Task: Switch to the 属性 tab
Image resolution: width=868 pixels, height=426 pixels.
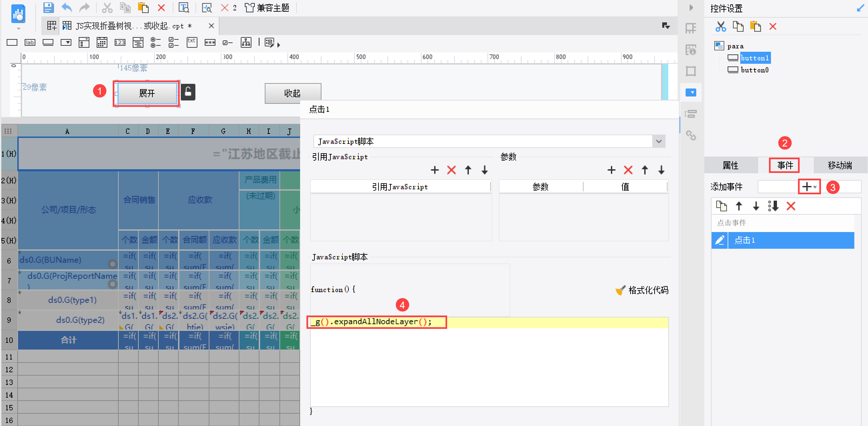Action: (x=731, y=165)
